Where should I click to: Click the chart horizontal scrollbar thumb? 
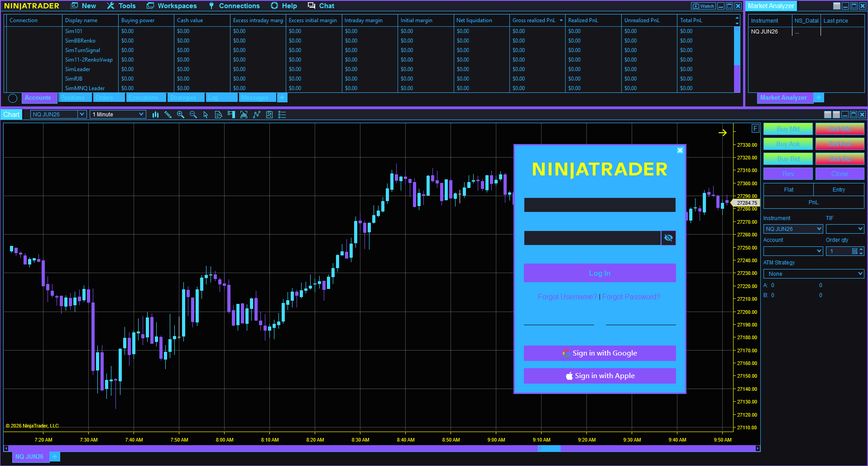(x=549, y=448)
